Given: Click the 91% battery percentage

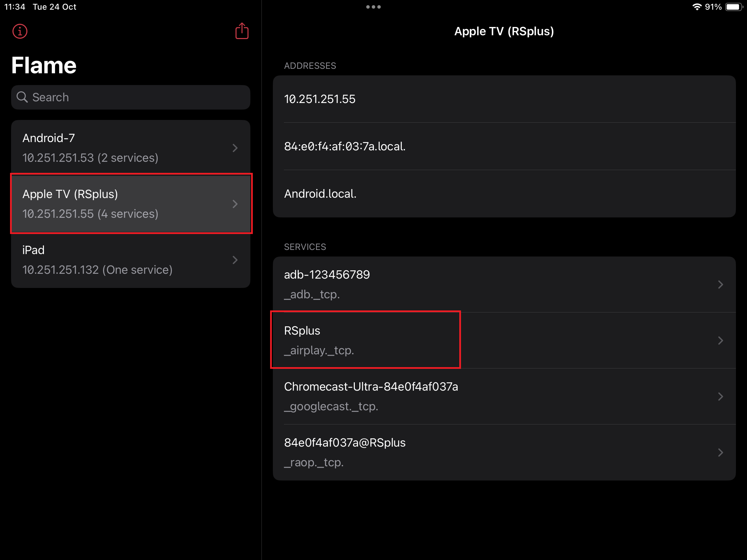Looking at the screenshot, I should pos(713,7).
